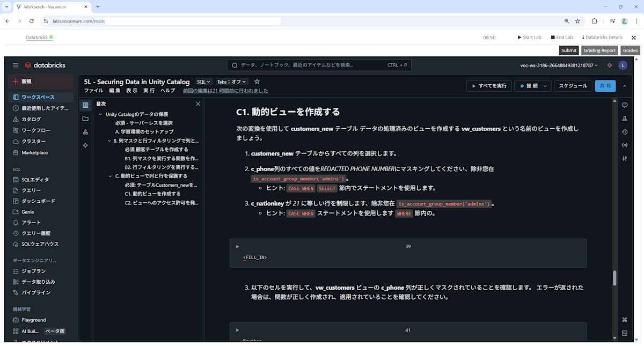Open the Grading Report
The height and width of the screenshot is (346, 644).
pos(599,50)
